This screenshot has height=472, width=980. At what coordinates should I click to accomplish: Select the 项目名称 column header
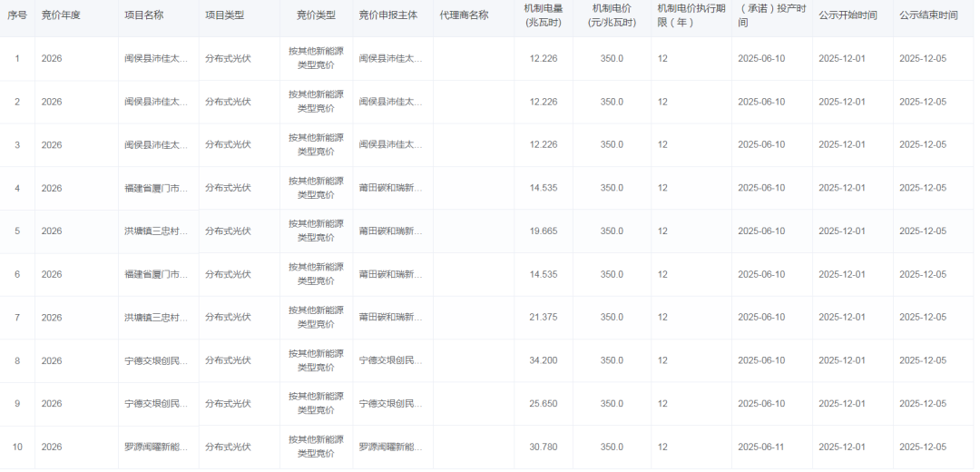(x=143, y=15)
